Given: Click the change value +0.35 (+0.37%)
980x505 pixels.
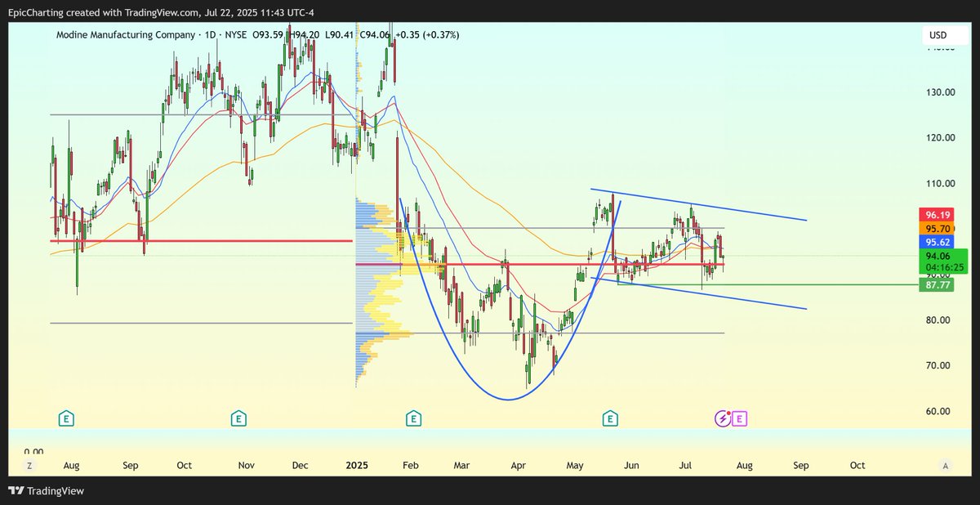Looking at the screenshot, I should coord(427,35).
